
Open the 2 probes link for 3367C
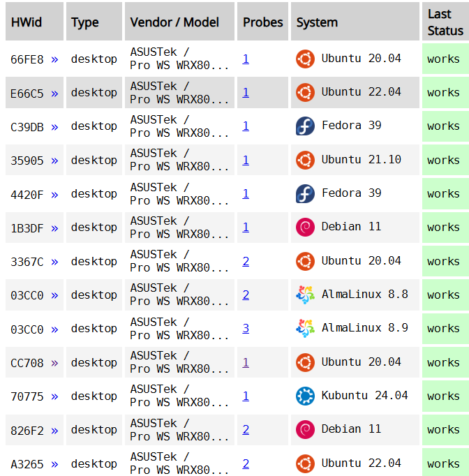coord(246,261)
